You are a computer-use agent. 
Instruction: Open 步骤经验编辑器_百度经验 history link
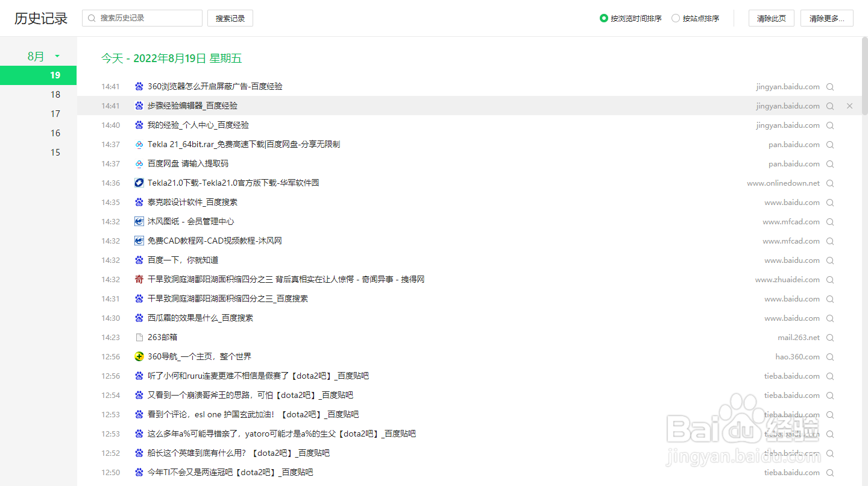[193, 106]
